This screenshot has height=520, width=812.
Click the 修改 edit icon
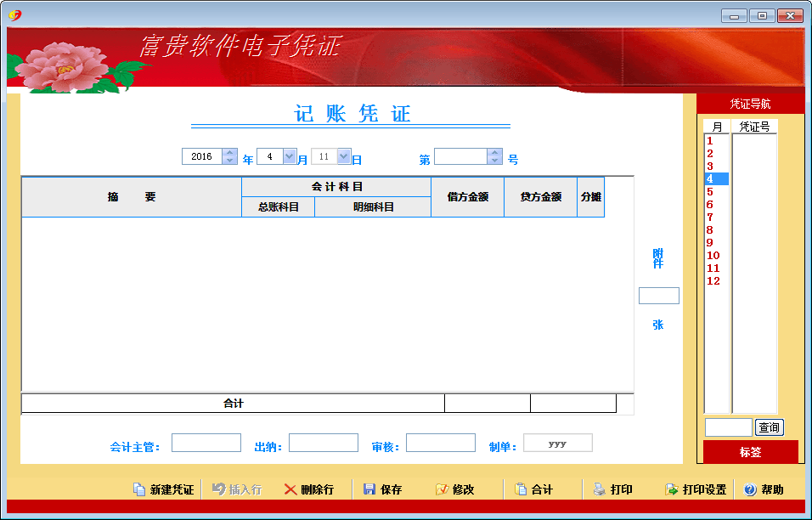pyautogui.click(x=442, y=489)
